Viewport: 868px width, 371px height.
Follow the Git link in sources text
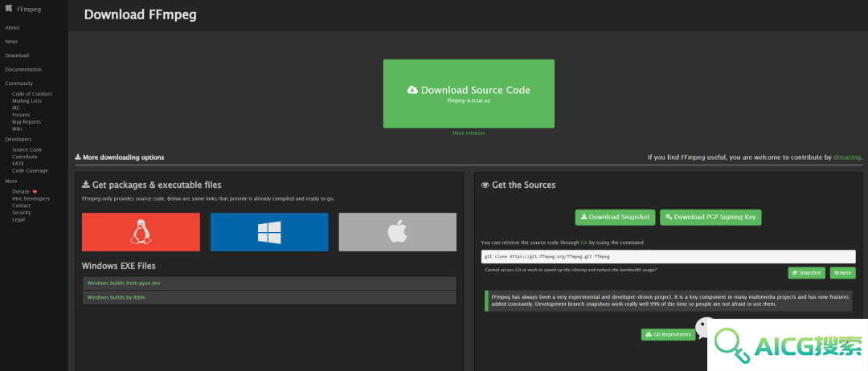point(583,243)
